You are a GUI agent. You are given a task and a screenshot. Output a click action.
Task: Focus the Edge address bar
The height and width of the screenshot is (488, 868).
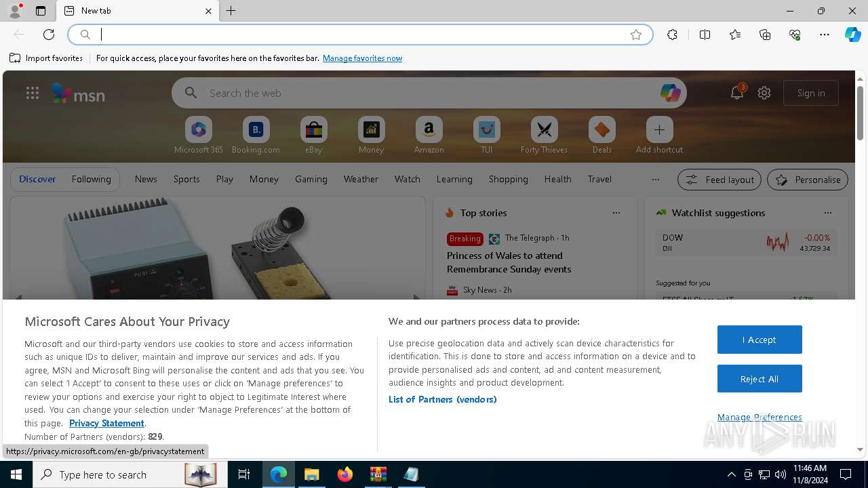point(359,35)
